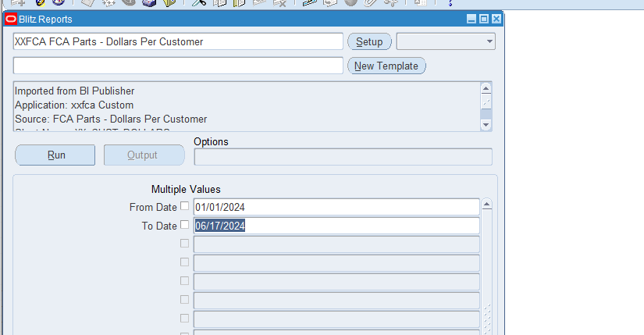Image resolution: width=644 pixels, height=335 pixels.
Task: Click 'Application: xxfca Custom' text line
Action: 74,105
